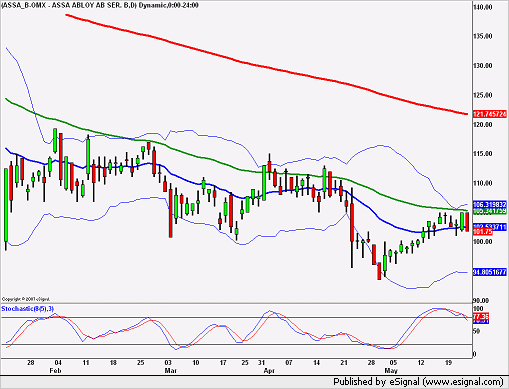Click the 140.00 price axis label
Viewport: 509px width, 389px height.
click(483, 7)
